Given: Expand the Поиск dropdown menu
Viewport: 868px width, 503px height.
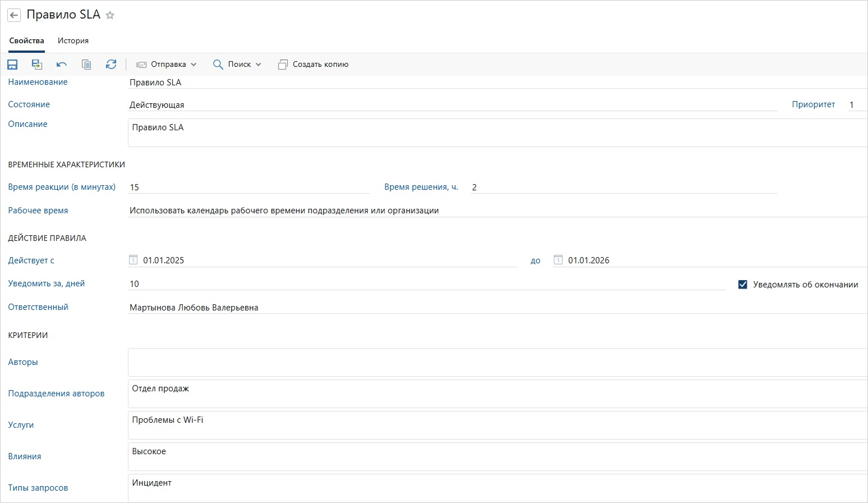Looking at the screenshot, I should tap(237, 65).
